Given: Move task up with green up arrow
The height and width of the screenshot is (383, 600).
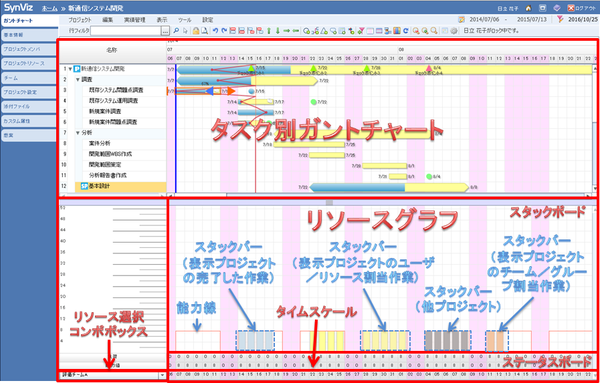Looking at the screenshot, I should [x=269, y=31].
